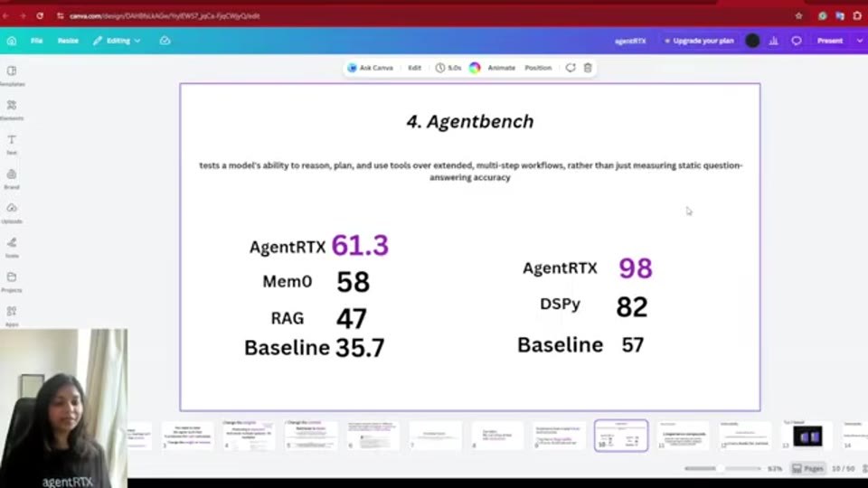Open the Uploads sidebar panel
The height and width of the screenshot is (488, 868).
[x=12, y=213]
